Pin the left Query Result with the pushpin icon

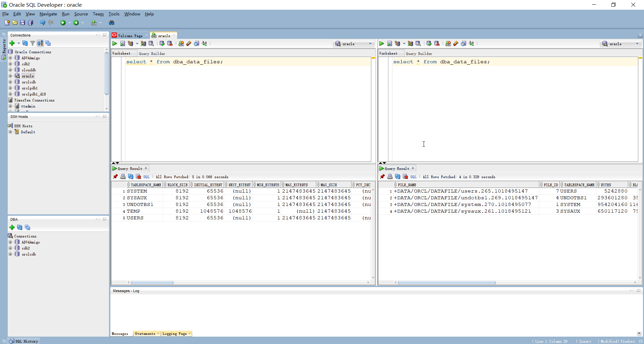coord(116,177)
